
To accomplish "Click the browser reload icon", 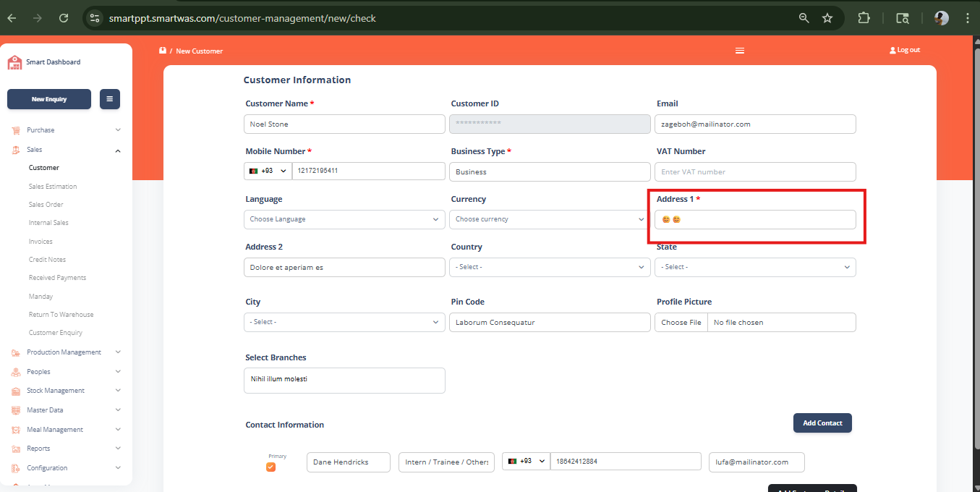I will coord(64,18).
